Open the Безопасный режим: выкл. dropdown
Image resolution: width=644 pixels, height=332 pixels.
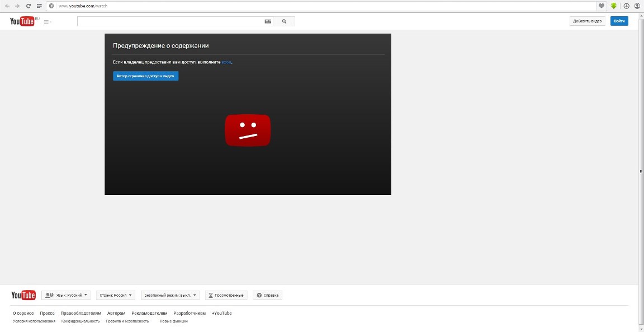point(170,295)
